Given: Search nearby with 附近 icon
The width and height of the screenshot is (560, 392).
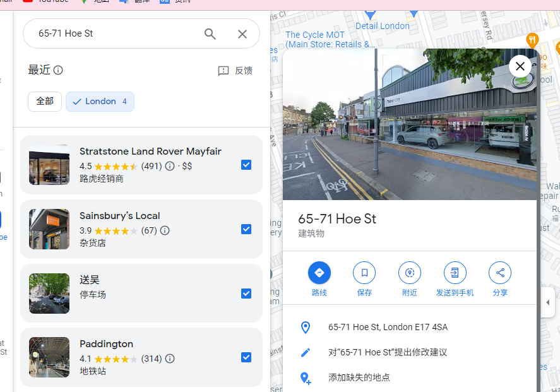Looking at the screenshot, I should pos(410,273).
